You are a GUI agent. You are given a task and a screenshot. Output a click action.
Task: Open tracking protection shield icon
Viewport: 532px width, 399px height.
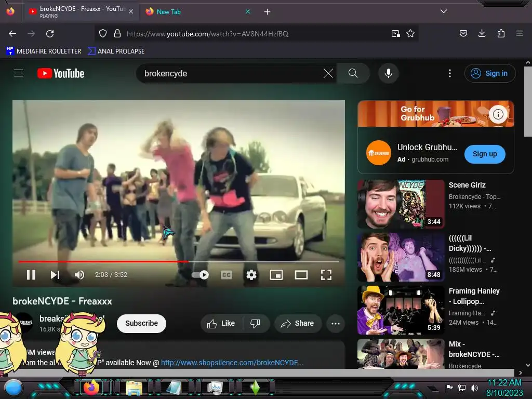click(103, 34)
